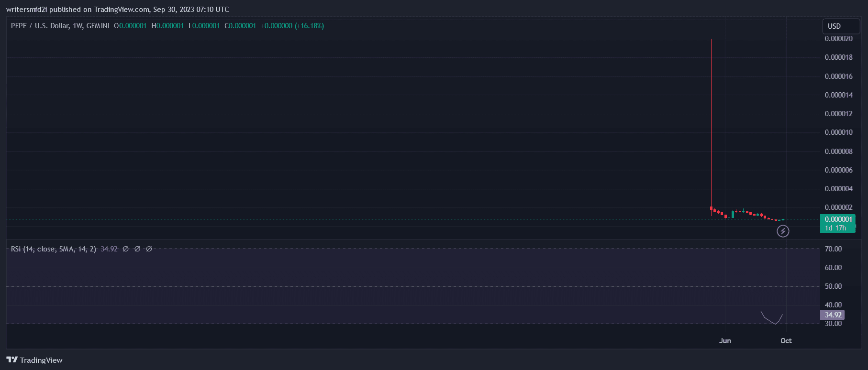The height and width of the screenshot is (370, 868).
Task: Click the 34.92 RSI value tag on axis
Action: 833,315
